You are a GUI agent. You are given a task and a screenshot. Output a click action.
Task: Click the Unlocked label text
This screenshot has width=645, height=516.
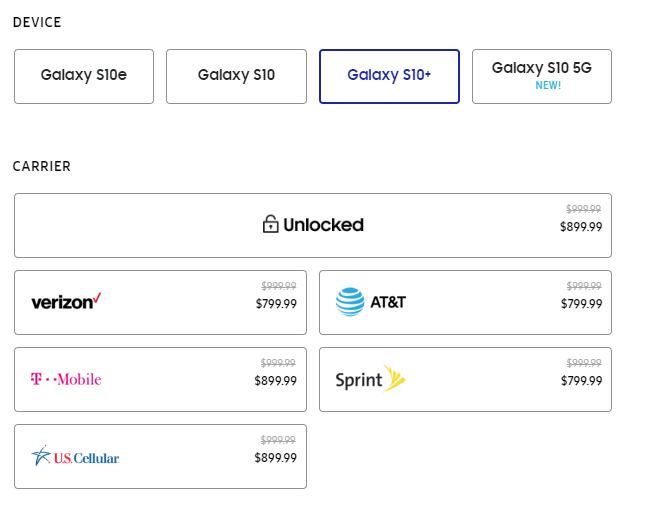(323, 225)
